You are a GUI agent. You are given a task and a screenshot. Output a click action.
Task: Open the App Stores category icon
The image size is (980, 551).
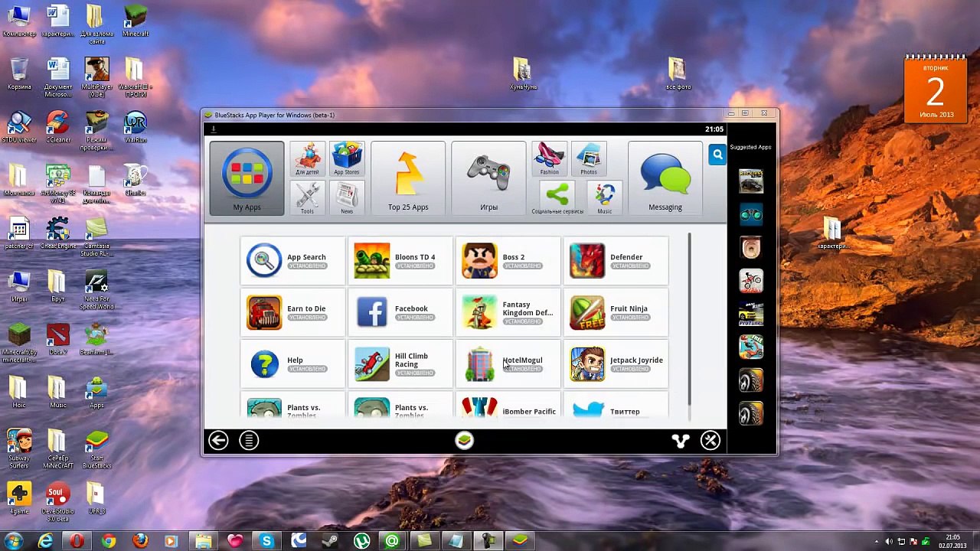347,159
